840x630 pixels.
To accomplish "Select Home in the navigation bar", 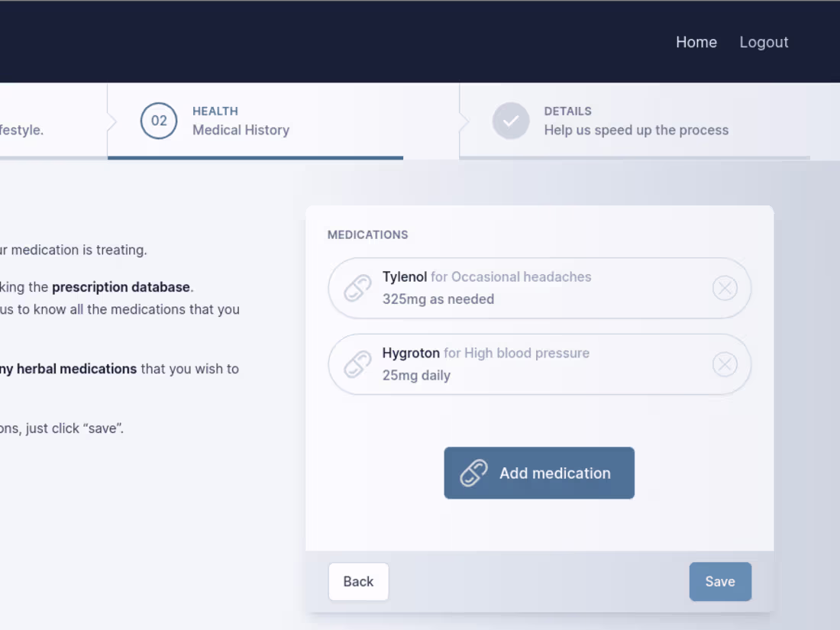I will 696,42.
